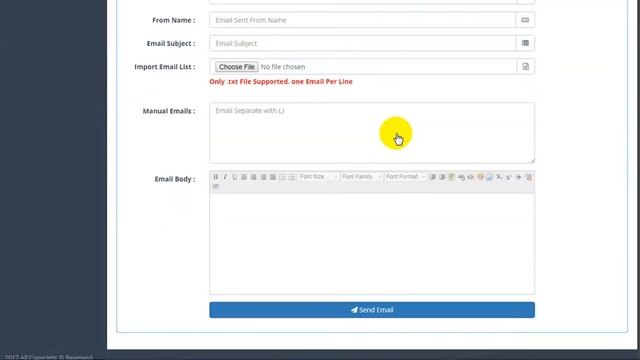Click the 'Manual Emails :' label
This screenshot has width=640, height=360.
click(169, 111)
